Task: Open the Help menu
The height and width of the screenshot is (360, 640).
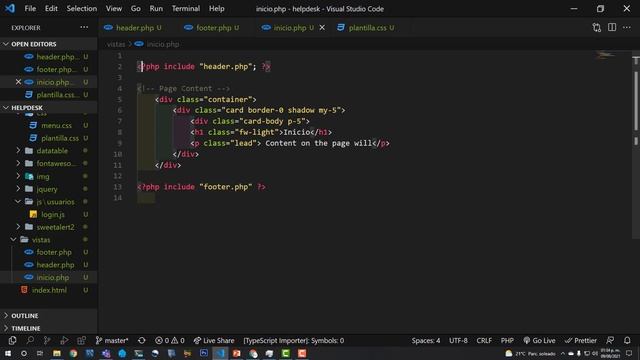Action: [217, 9]
